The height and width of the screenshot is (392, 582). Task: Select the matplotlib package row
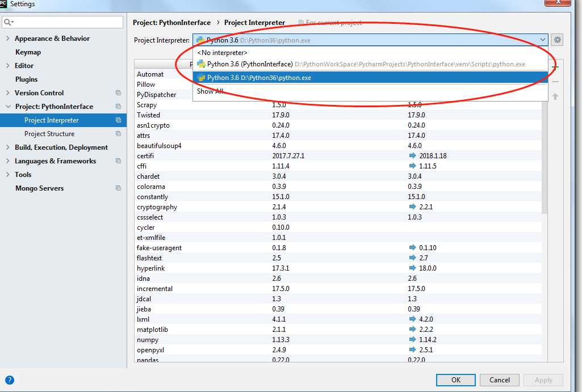pyautogui.click(x=338, y=330)
